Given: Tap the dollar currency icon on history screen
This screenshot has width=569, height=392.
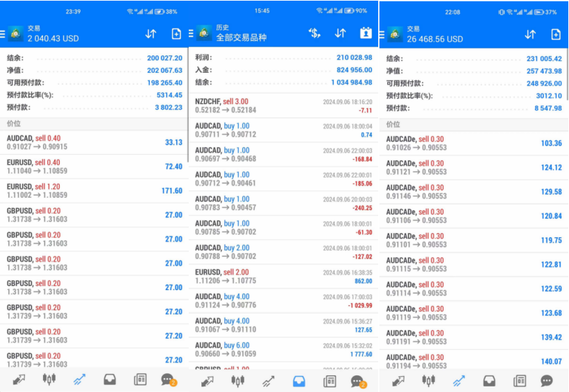Looking at the screenshot, I should pos(314,33).
